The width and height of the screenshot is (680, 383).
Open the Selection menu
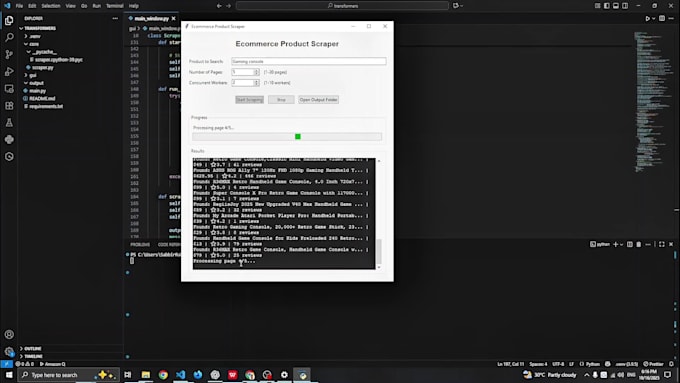point(51,6)
